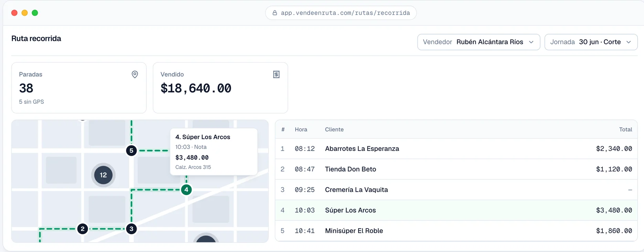Click the lock icon in address bar
Screen dimensions: 644x252
click(275, 13)
